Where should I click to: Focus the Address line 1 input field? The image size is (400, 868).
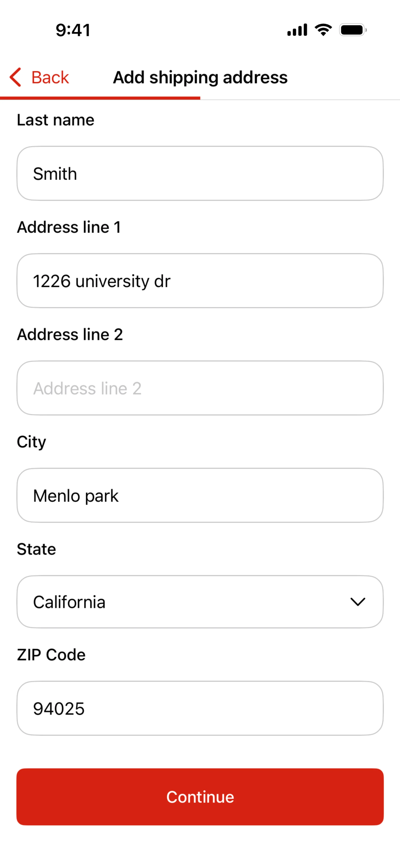pyautogui.click(x=200, y=281)
